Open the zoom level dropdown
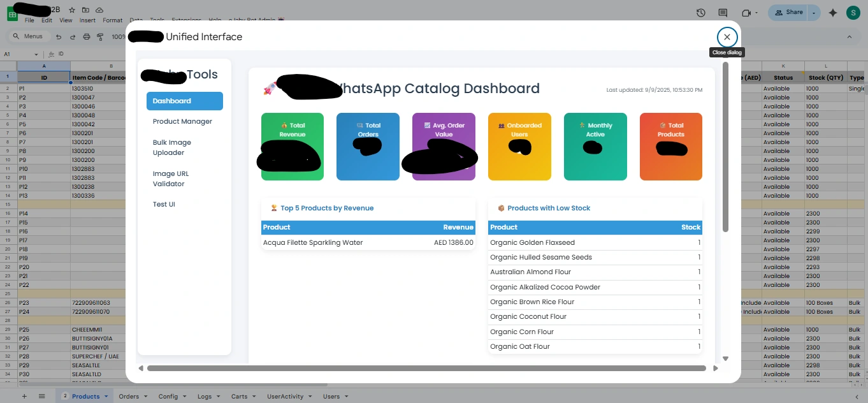Viewport: 868px width, 403px height. (x=120, y=36)
